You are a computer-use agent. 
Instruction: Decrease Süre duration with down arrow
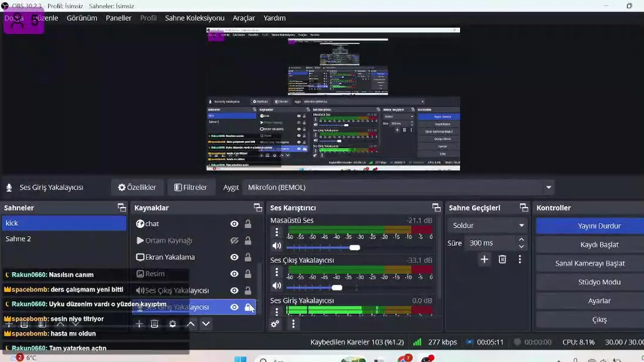(521, 246)
